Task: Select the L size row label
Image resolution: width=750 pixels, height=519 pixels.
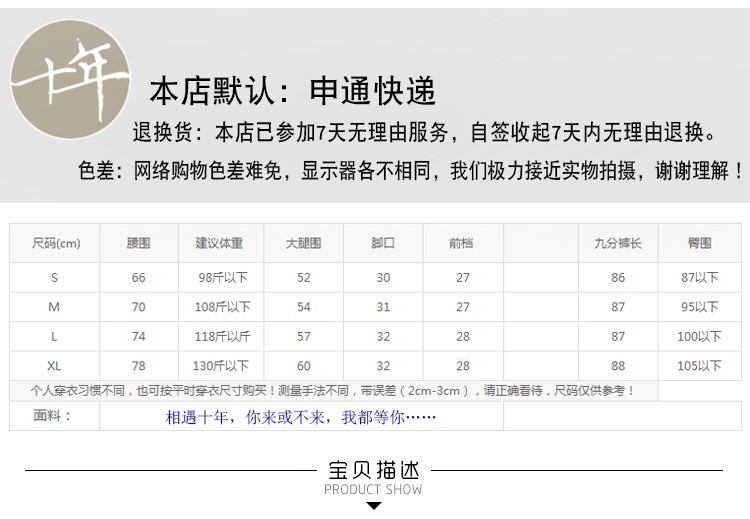Action: click(x=54, y=336)
